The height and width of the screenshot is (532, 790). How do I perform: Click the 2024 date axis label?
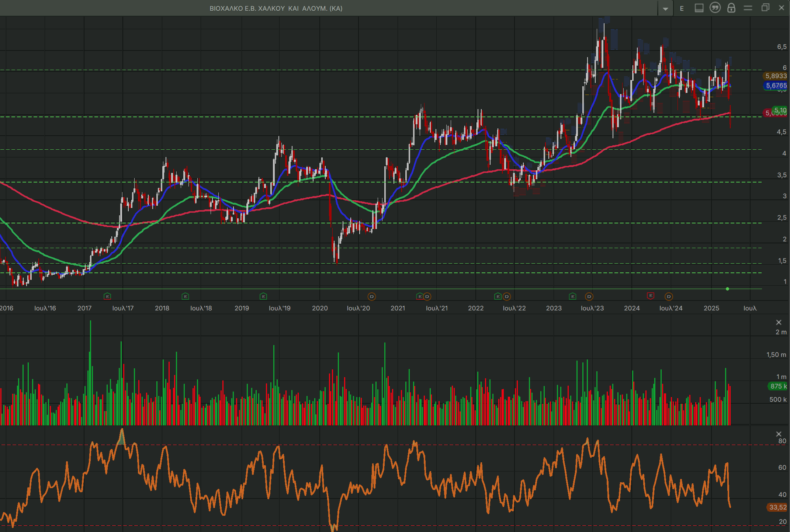(x=632, y=308)
